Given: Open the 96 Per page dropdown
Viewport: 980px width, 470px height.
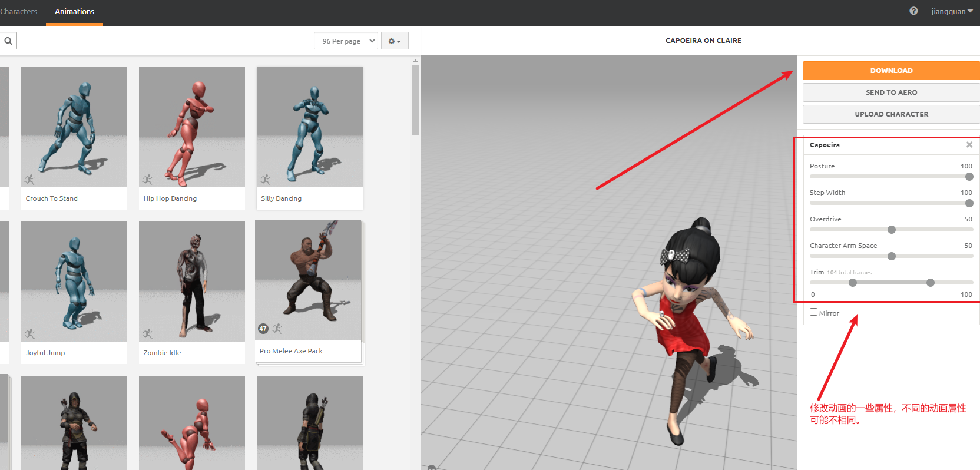Looking at the screenshot, I should (346, 41).
